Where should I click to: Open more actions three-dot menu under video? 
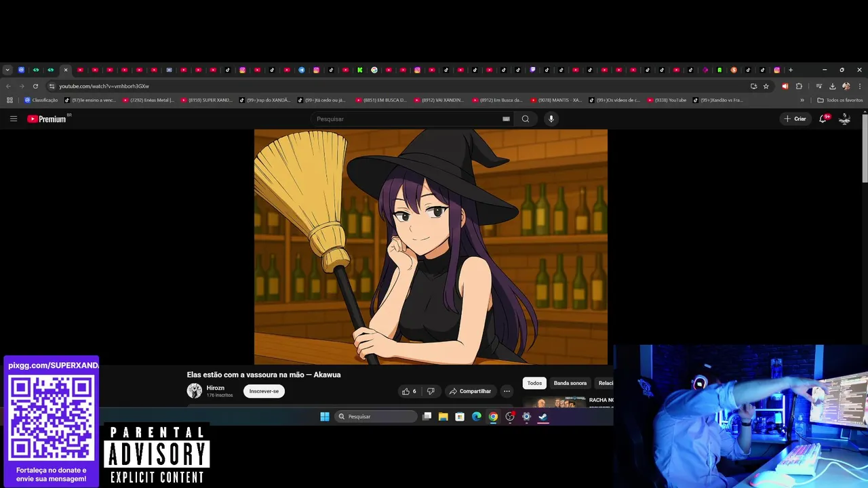tap(507, 391)
